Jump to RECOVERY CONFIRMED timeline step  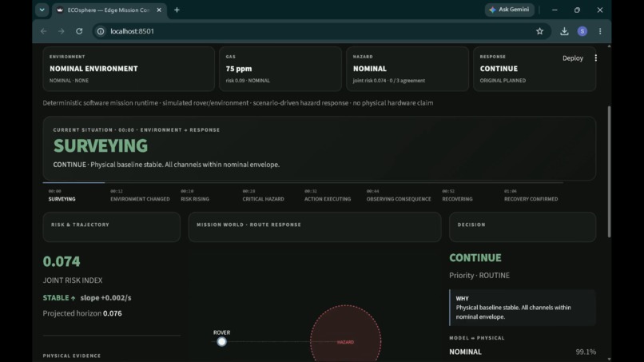(x=531, y=196)
